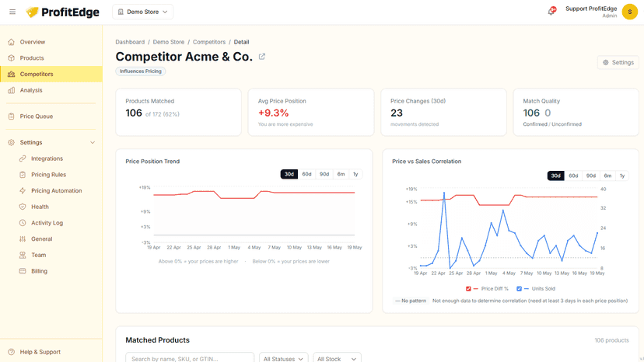Click the Analysis chart icon
Screen dimensions: 644x362
[11, 90]
